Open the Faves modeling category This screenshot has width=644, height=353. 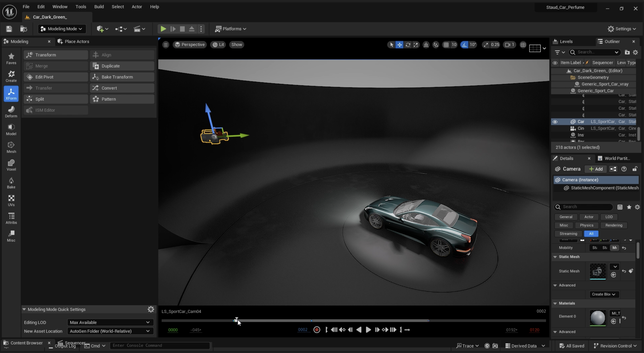(x=11, y=59)
